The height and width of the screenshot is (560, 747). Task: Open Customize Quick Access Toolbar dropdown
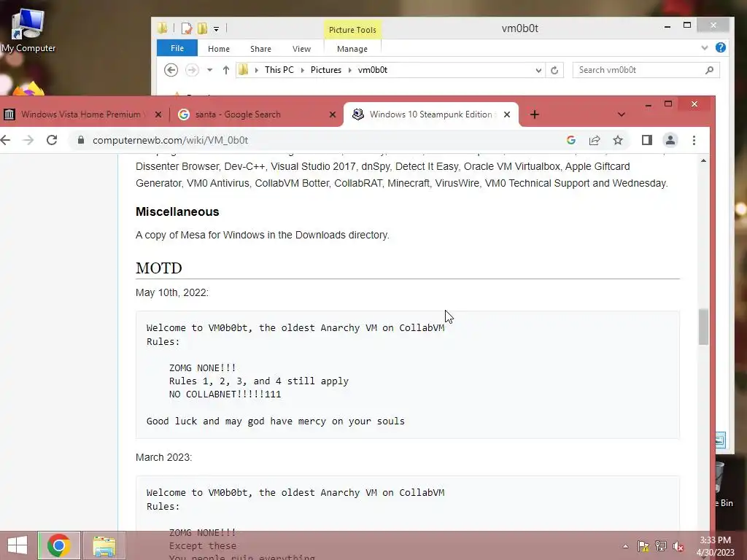tap(216, 29)
